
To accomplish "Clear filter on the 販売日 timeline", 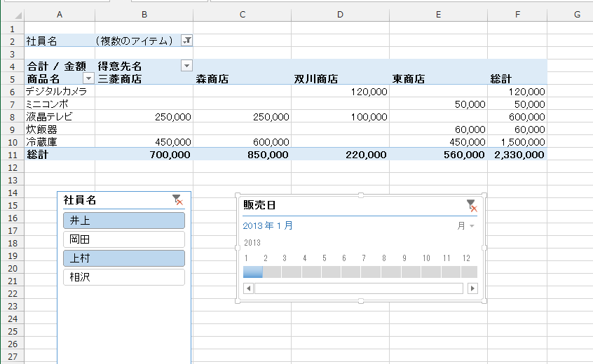I will tap(472, 205).
